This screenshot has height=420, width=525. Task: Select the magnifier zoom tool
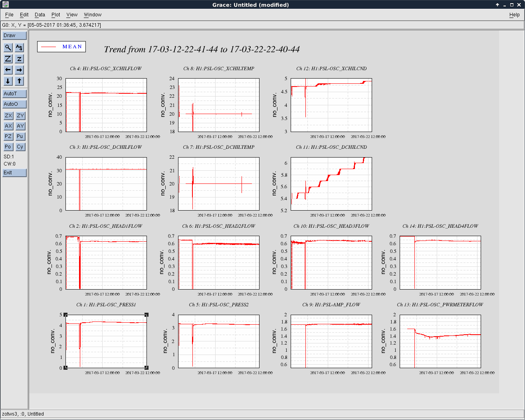tap(8, 47)
